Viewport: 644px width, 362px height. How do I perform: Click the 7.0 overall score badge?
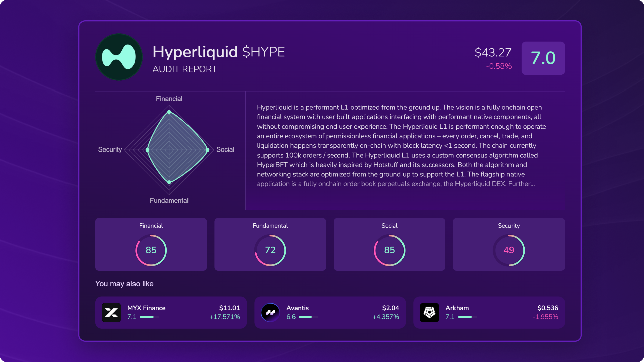click(x=543, y=58)
